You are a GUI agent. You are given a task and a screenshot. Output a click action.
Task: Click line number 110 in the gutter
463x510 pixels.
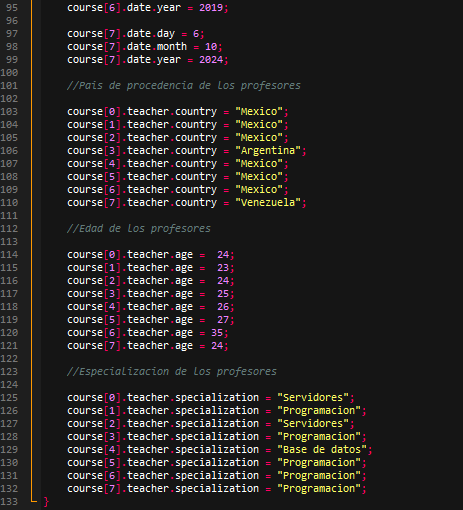coord(9,203)
